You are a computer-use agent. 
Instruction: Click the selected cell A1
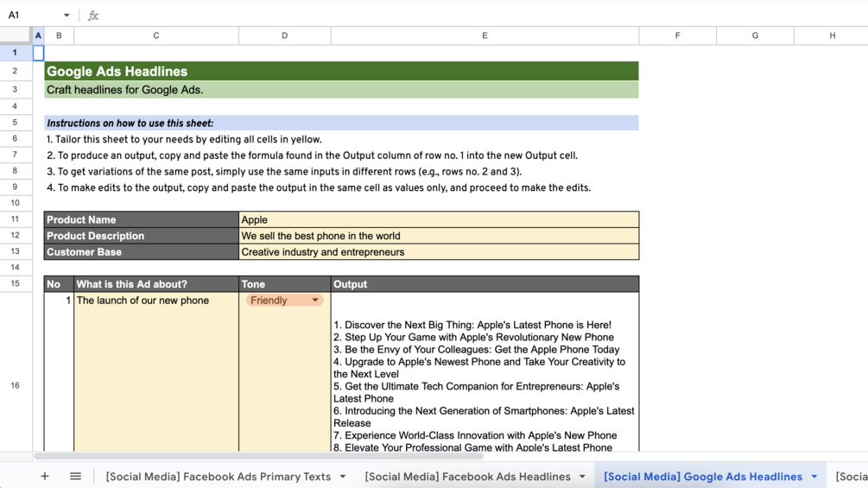(x=38, y=53)
